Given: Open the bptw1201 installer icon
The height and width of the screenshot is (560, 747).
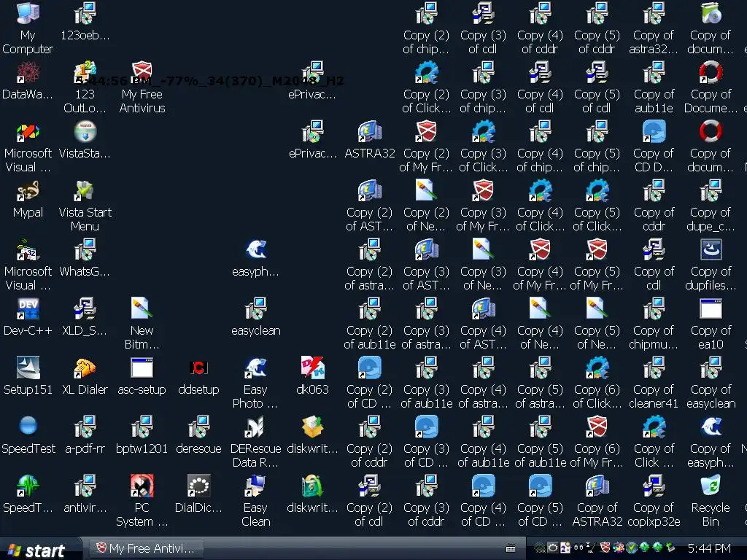Looking at the screenshot, I should click(x=142, y=427).
